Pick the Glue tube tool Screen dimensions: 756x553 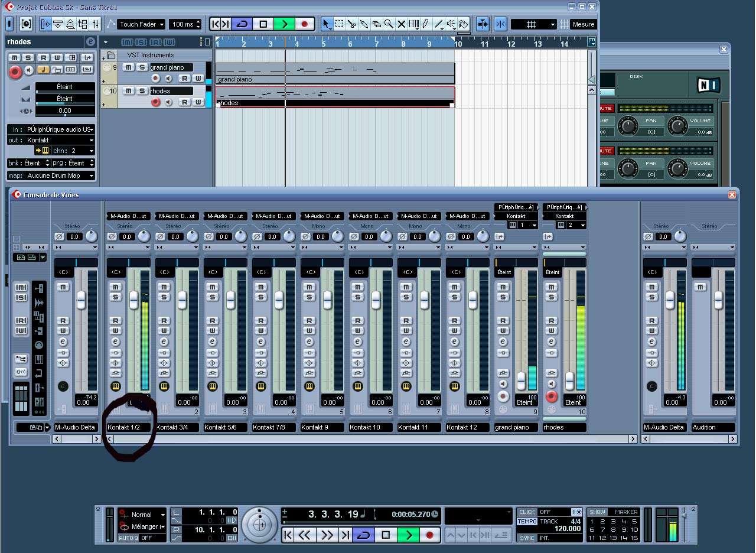tap(364, 24)
